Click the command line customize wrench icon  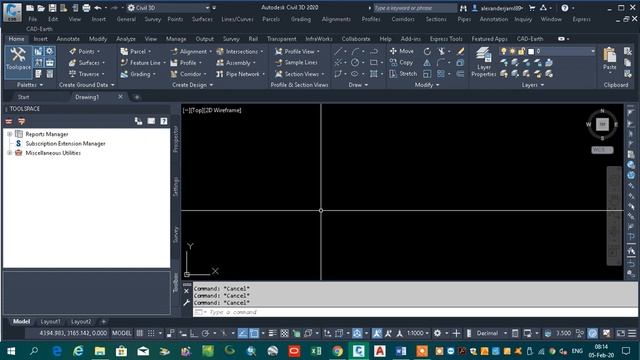coord(187,302)
